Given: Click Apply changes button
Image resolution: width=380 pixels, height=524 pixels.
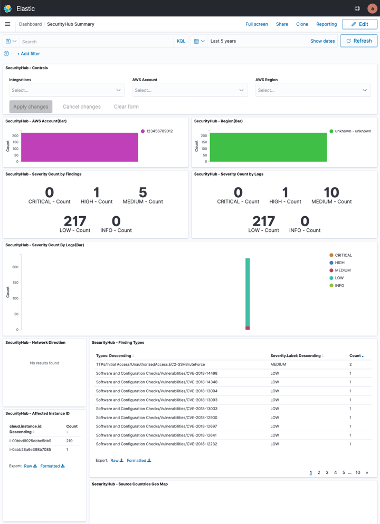Looking at the screenshot, I should pyautogui.click(x=31, y=107).
